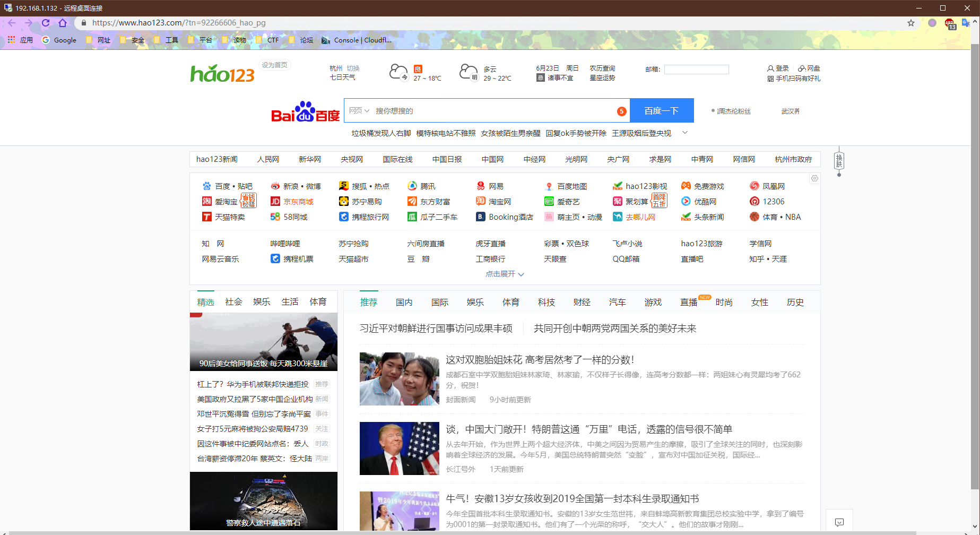Open 农历查询 calendar link

[602, 68]
